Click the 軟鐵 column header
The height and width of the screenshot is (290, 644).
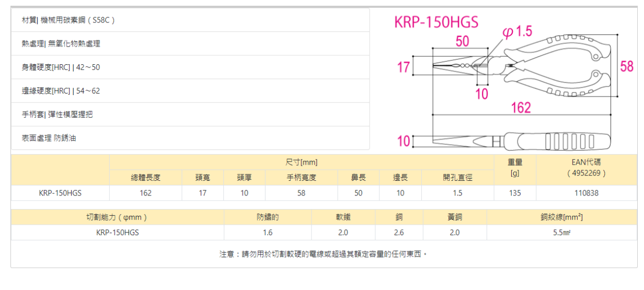[343, 217]
